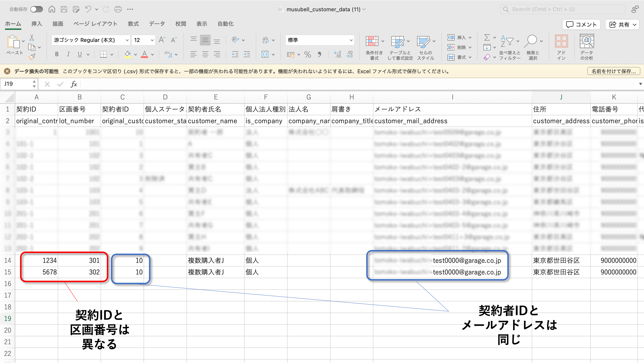Screen dimensions: 644x363
Task: Click the percent style icon
Action: pyautogui.click(x=308, y=54)
